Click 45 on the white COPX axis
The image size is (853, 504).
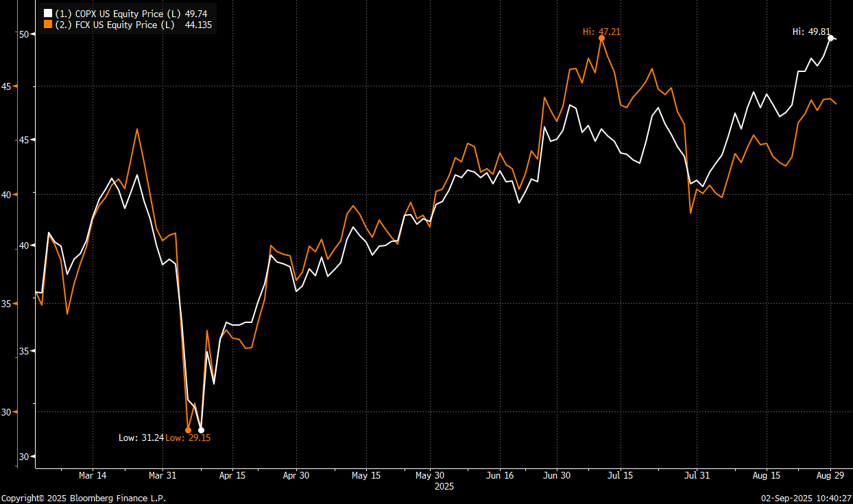click(x=23, y=140)
